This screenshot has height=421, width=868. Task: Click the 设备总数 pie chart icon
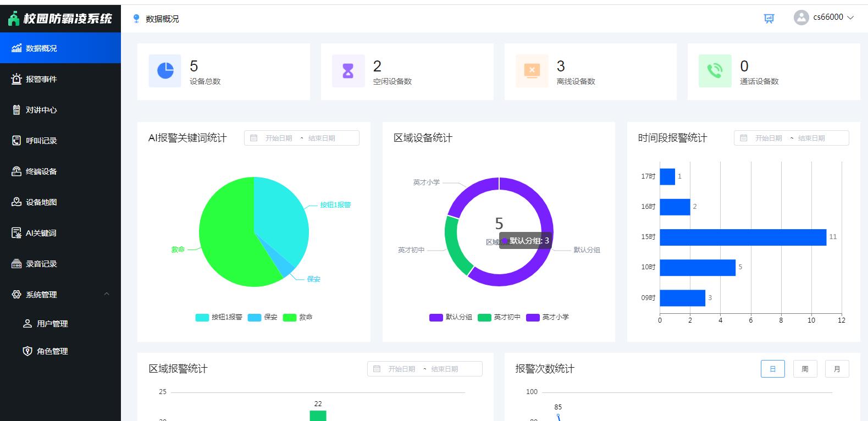165,71
